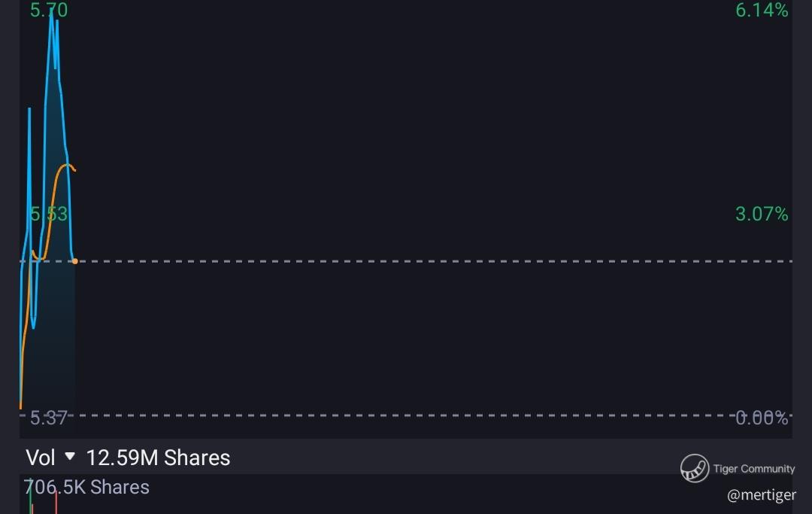Click the 5.53 mid price label
This screenshot has height=514, width=812.
click(49, 214)
